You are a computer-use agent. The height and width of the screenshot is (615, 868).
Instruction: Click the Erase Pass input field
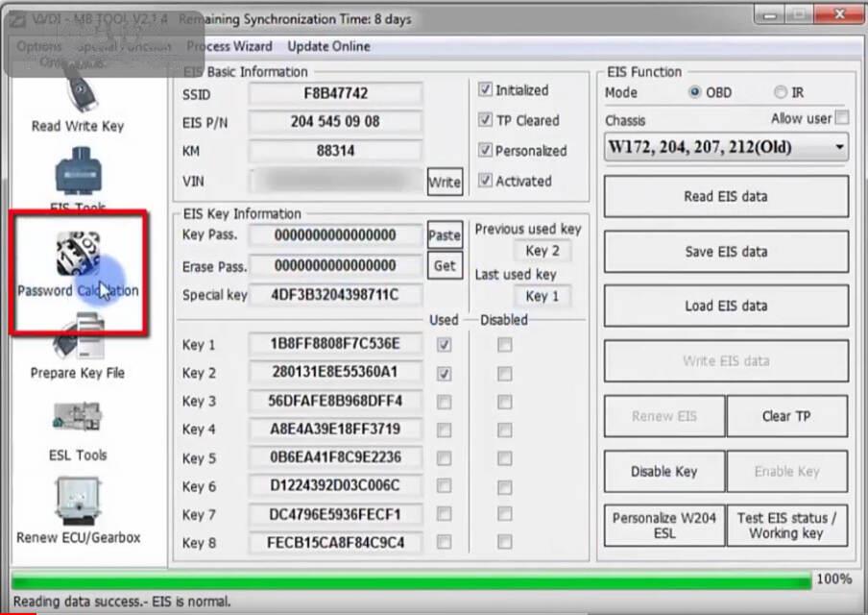coord(335,265)
